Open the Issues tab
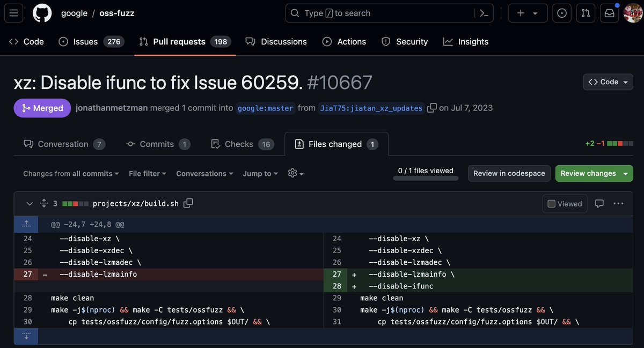Viewport: 644px width, 348px height. pos(91,41)
